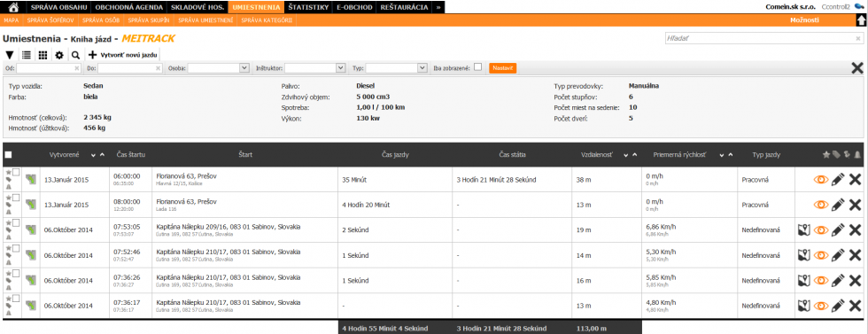Open Reštaurácia menu
Image resolution: width=868 pixels, height=334 pixels.
404,7
